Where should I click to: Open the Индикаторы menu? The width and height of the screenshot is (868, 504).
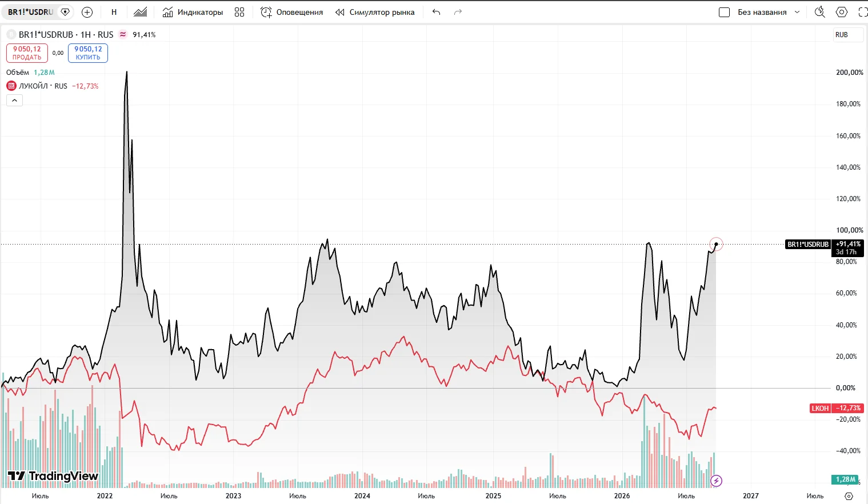(x=193, y=12)
